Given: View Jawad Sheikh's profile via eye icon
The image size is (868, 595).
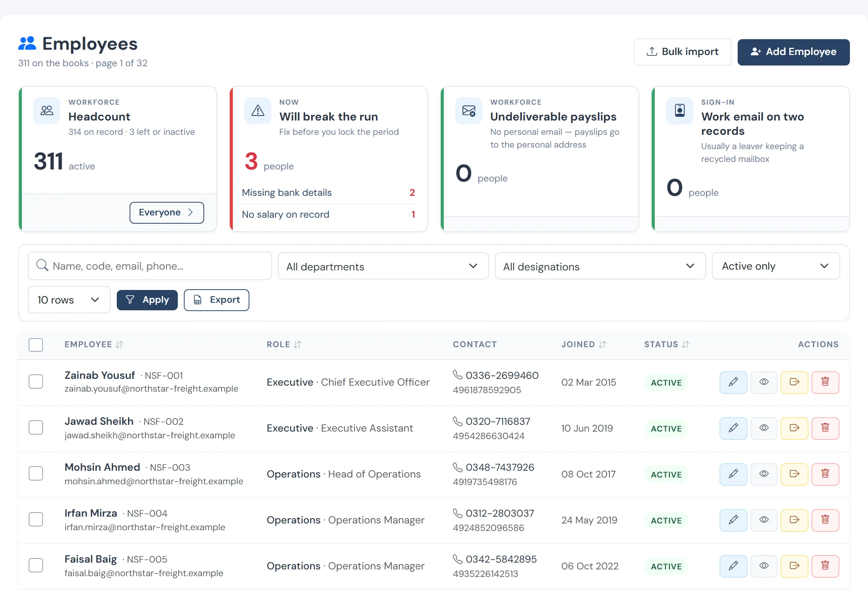Looking at the screenshot, I should click(x=764, y=428).
